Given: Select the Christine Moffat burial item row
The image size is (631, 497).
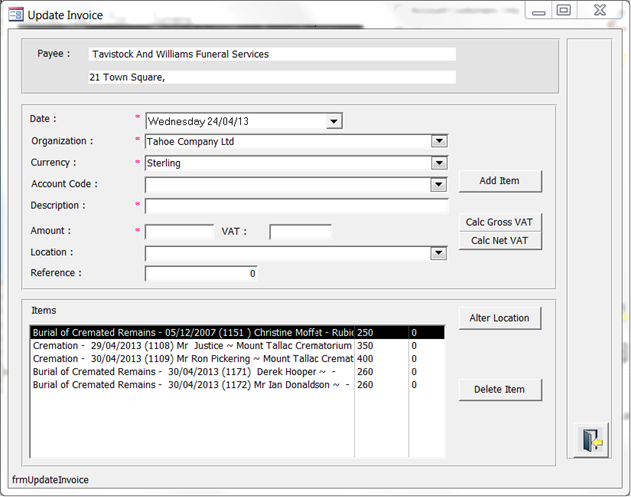Looking at the screenshot, I should point(237,332).
